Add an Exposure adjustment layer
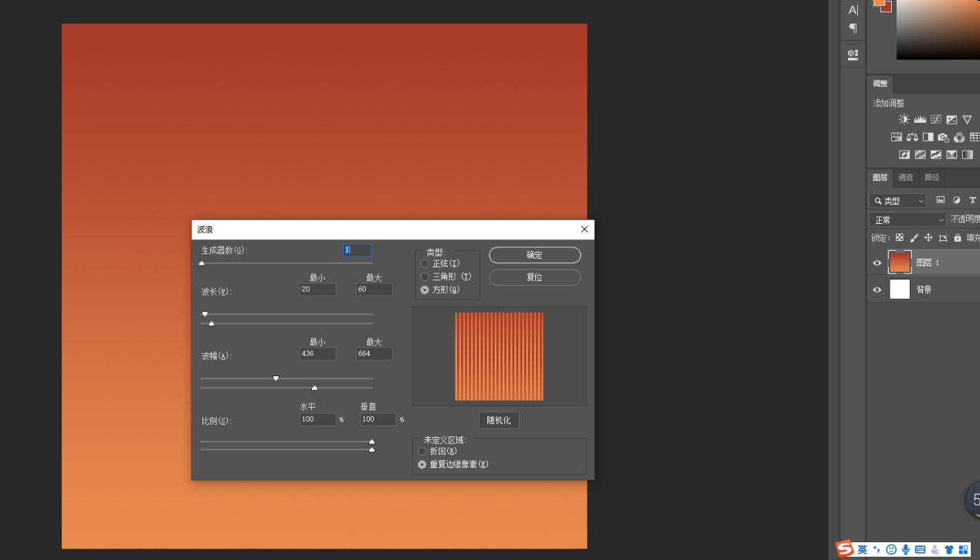Image resolution: width=980 pixels, height=560 pixels. [951, 120]
